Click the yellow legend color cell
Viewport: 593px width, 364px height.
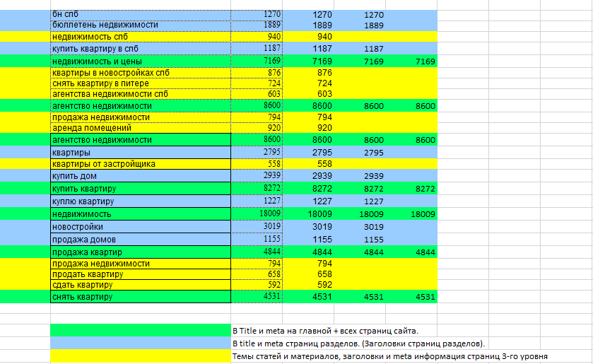(x=141, y=356)
